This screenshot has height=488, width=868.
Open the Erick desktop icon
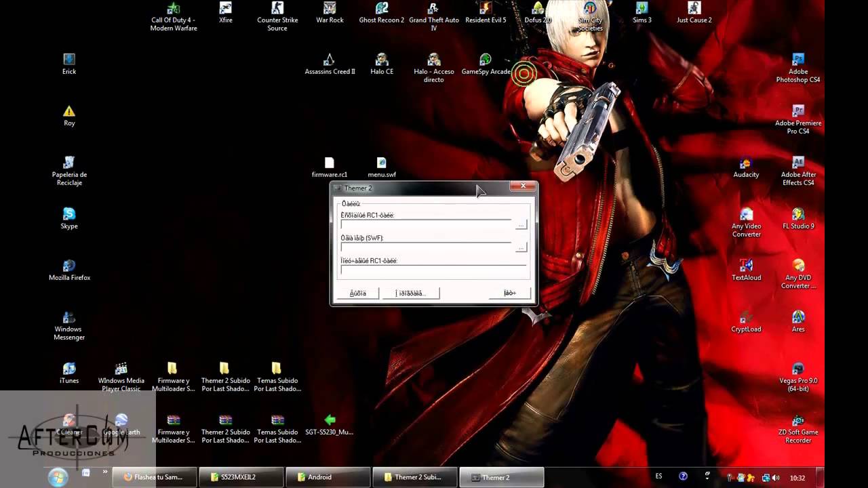pyautogui.click(x=69, y=64)
